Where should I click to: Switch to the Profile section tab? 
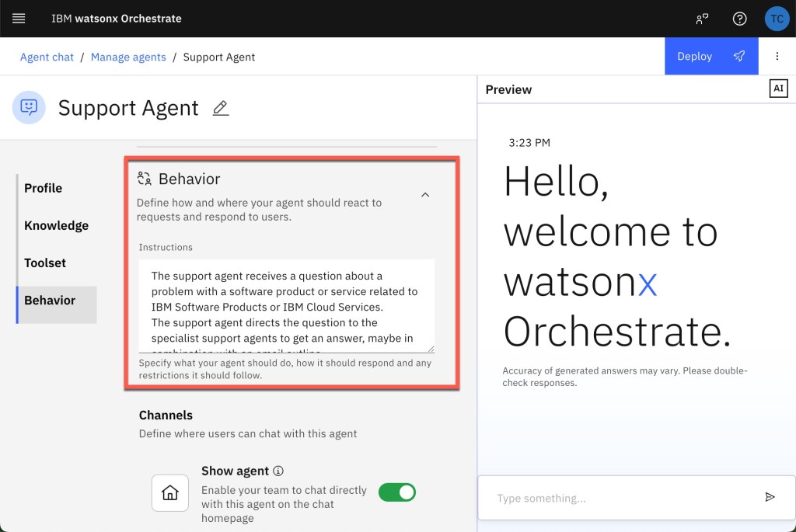(44, 188)
